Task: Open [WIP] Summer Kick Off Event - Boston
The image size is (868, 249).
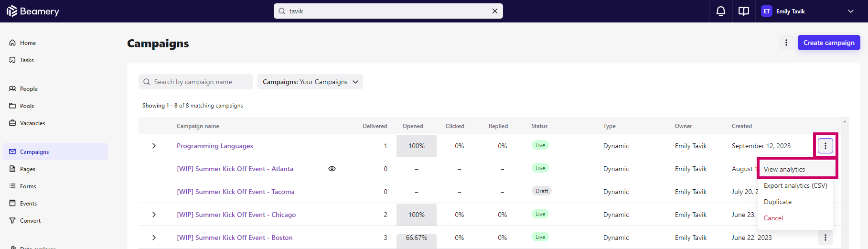Action: 235,238
